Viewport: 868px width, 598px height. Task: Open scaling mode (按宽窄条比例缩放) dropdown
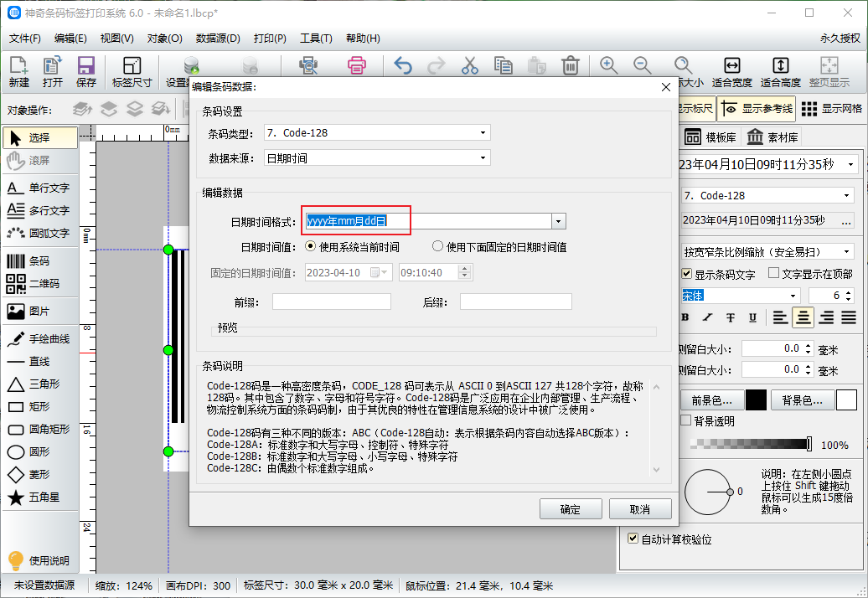[x=767, y=252]
